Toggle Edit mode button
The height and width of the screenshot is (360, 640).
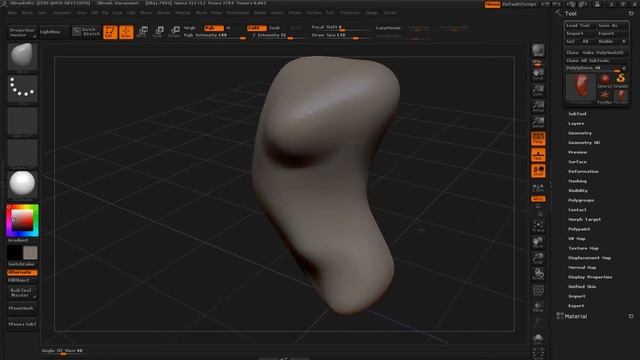(x=110, y=32)
